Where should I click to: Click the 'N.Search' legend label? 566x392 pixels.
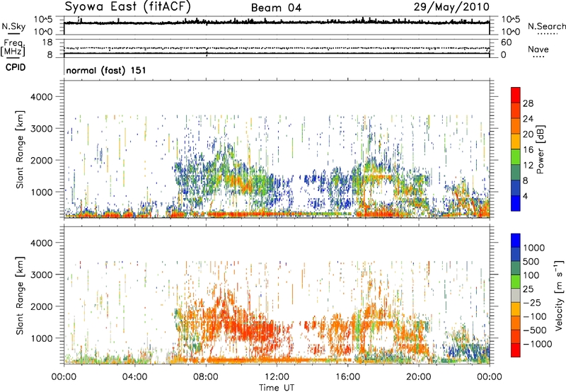pyautogui.click(x=546, y=26)
